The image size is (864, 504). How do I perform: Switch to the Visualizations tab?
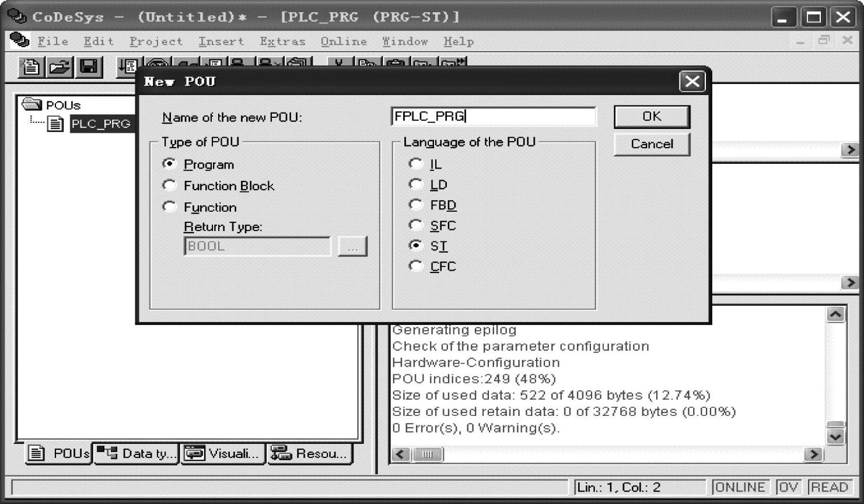(223, 453)
